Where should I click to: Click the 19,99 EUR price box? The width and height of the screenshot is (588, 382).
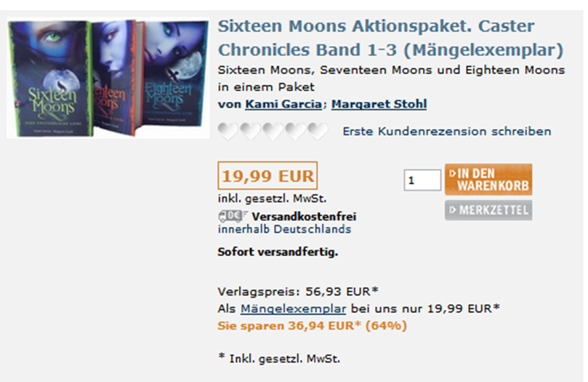(267, 175)
